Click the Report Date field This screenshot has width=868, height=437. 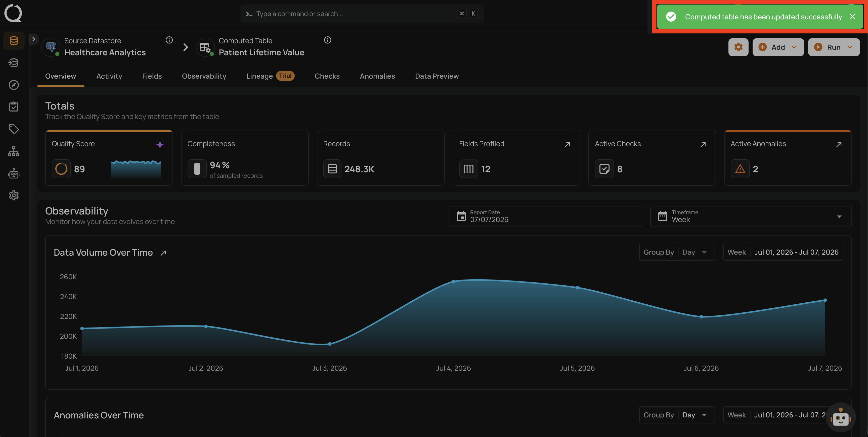point(545,216)
